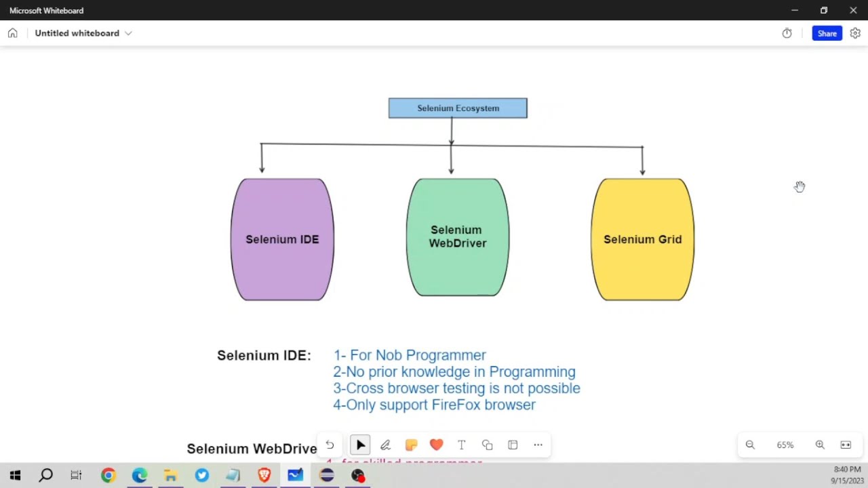Select the purple Selenium IDE shape
868x488 pixels.
(282, 239)
